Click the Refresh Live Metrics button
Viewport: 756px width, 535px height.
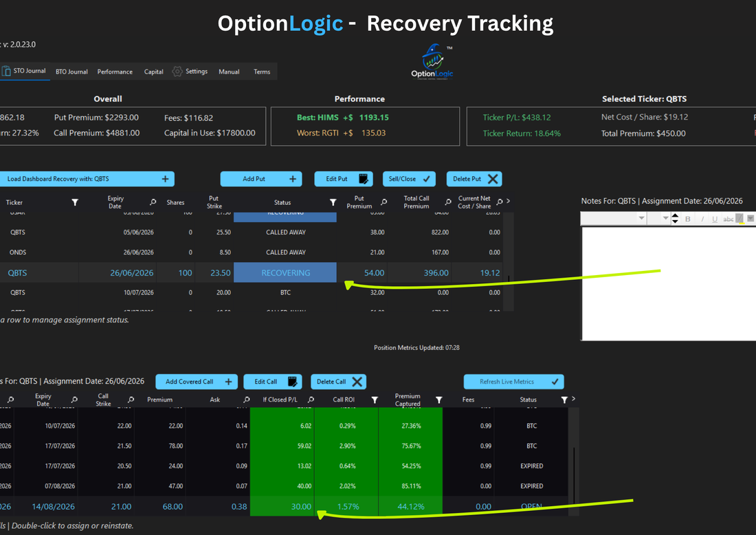[x=514, y=382]
